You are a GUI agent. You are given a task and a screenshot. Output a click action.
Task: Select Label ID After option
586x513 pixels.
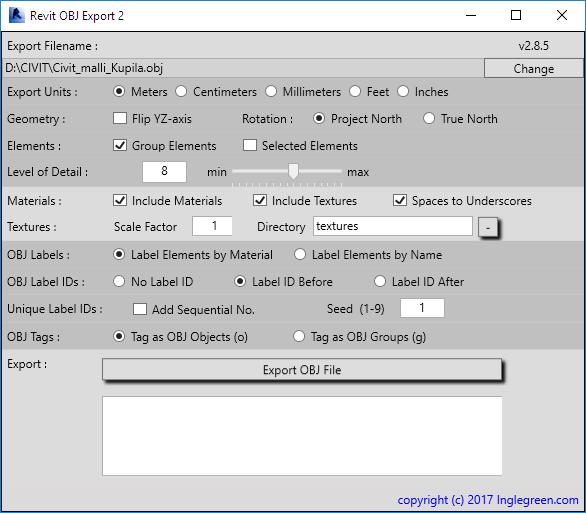[380, 281]
